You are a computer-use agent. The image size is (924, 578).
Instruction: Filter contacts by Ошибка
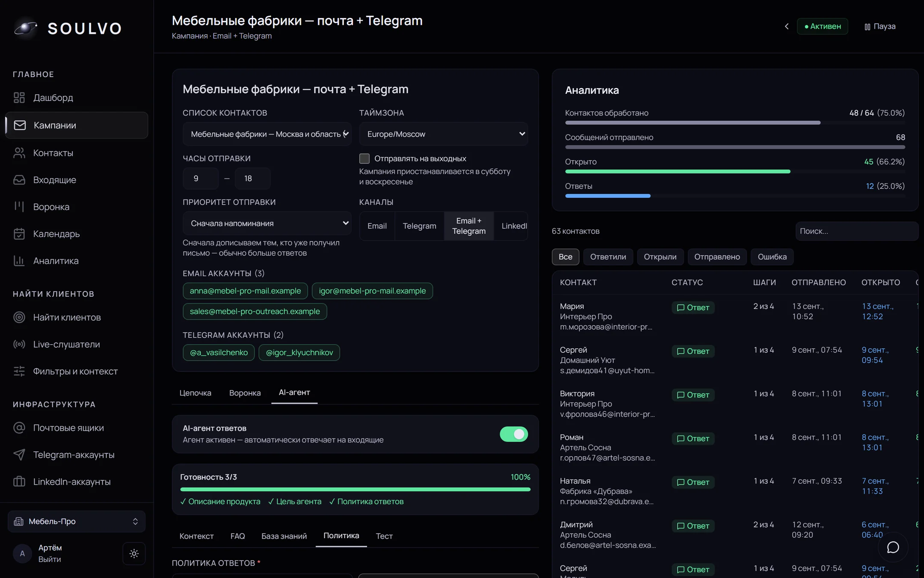[x=773, y=257]
